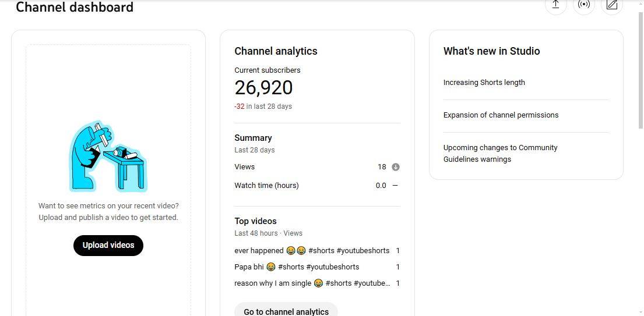Open the "ever happened" shorts video
Viewport: 644px width, 316px height.
coord(311,251)
